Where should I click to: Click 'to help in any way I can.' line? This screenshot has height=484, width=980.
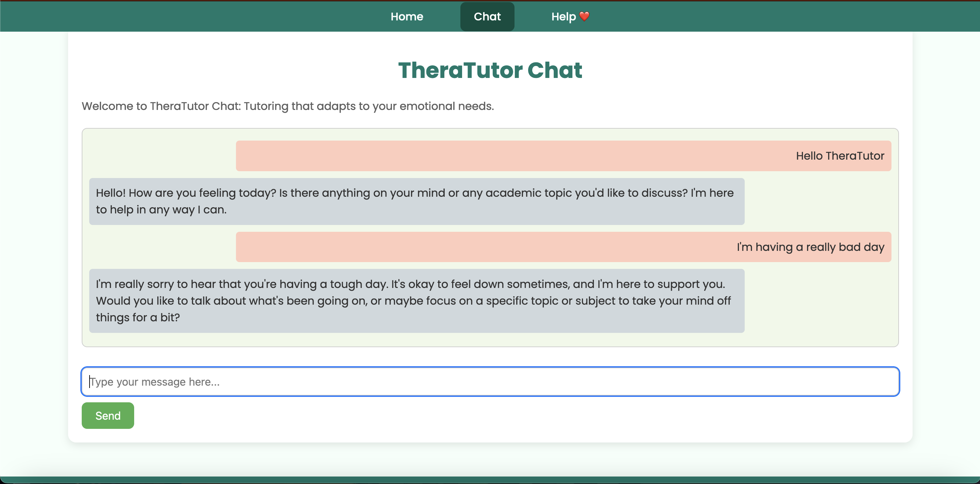(161, 210)
